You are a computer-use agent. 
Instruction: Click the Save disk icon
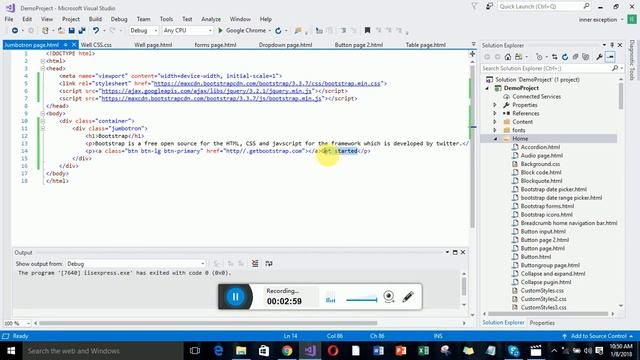(x=71, y=31)
